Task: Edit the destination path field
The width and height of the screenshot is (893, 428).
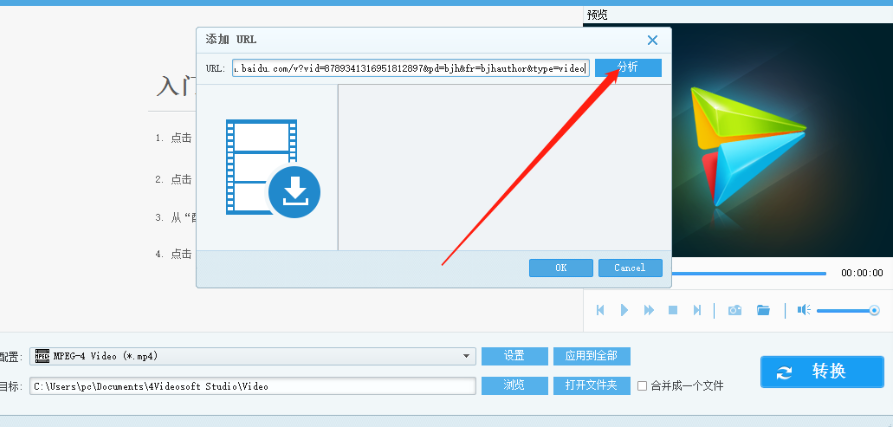Action: pyautogui.click(x=253, y=386)
